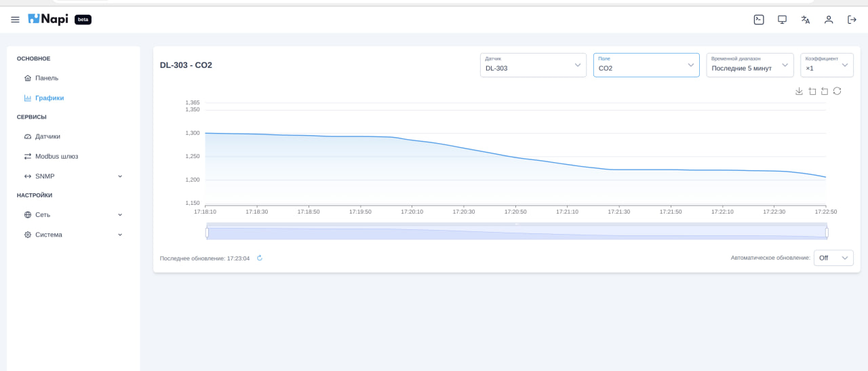Viewport: 868px width, 371px height.
Task: Expand the Сеть submenu chevron
Action: (120, 214)
